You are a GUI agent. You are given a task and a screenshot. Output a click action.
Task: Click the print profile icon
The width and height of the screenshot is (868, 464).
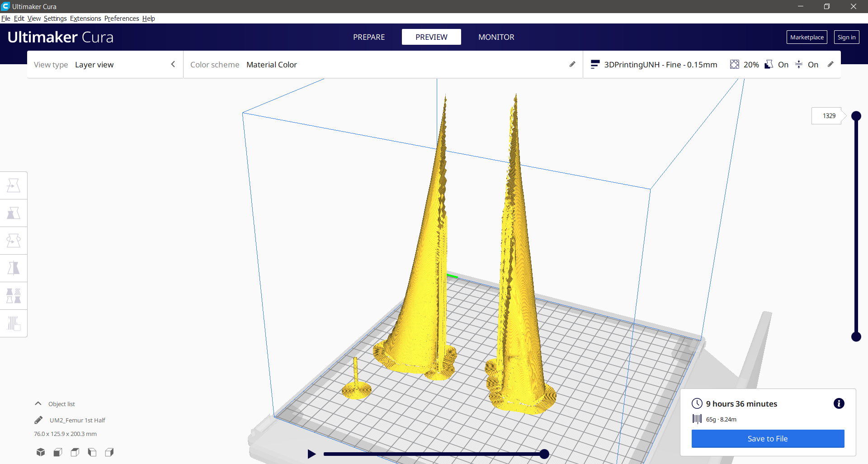tap(595, 64)
